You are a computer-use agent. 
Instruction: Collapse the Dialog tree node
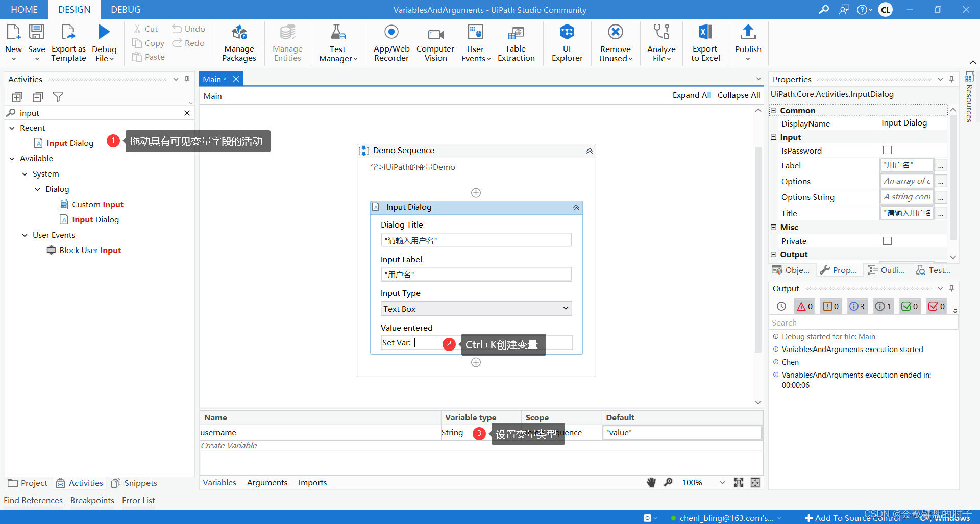(38, 189)
